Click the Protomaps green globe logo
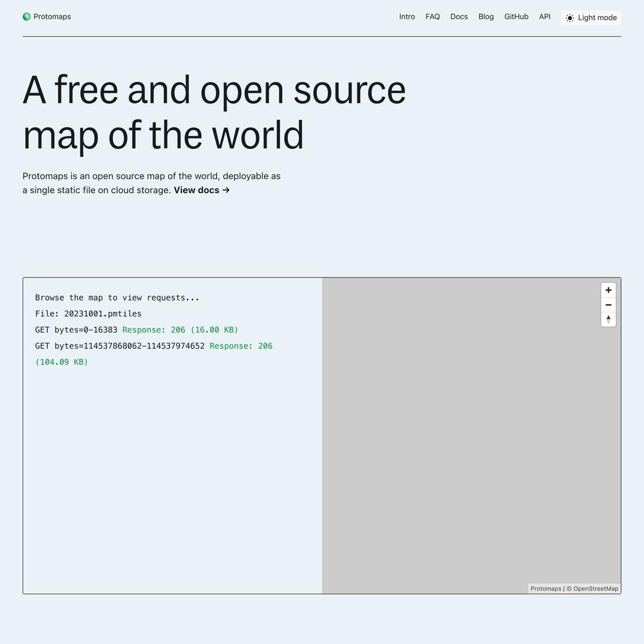The height and width of the screenshot is (644, 644). tap(26, 17)
